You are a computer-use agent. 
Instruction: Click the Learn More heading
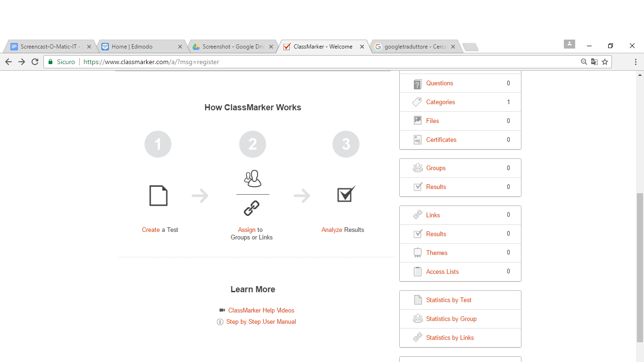[253, 289]
